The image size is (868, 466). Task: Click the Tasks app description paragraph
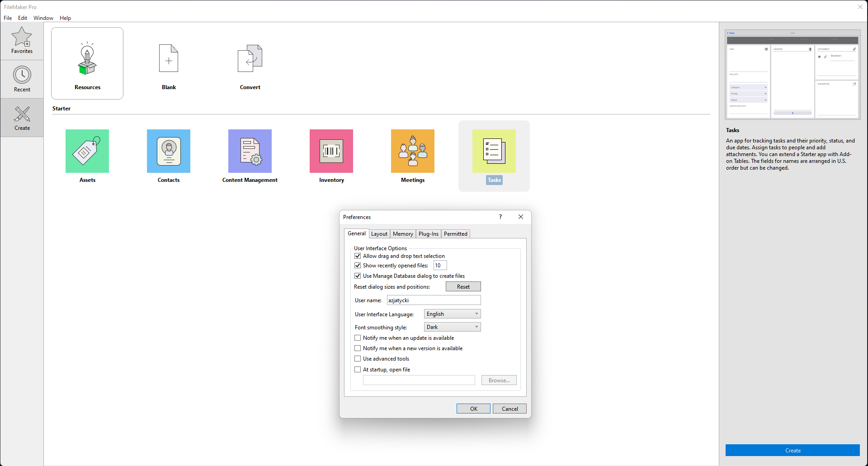point(791,154)
